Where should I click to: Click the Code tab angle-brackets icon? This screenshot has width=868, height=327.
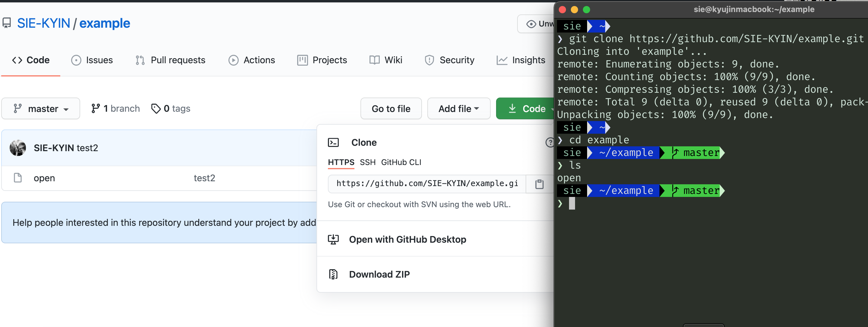click(x=17, y=60)
